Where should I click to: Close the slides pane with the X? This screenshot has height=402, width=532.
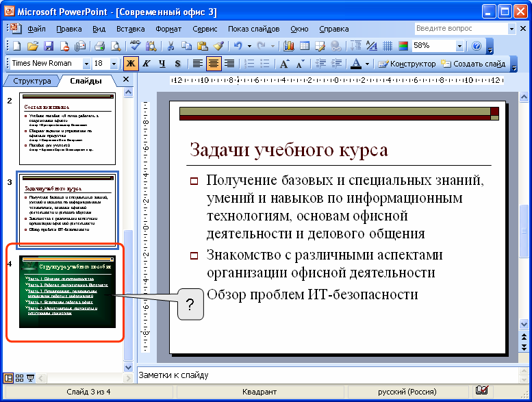pos(126,79)
